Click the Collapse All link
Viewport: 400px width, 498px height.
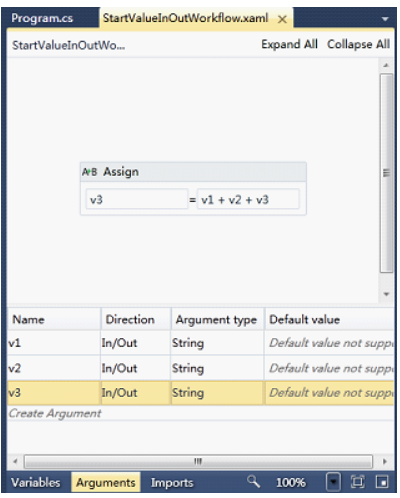(358, 44)
